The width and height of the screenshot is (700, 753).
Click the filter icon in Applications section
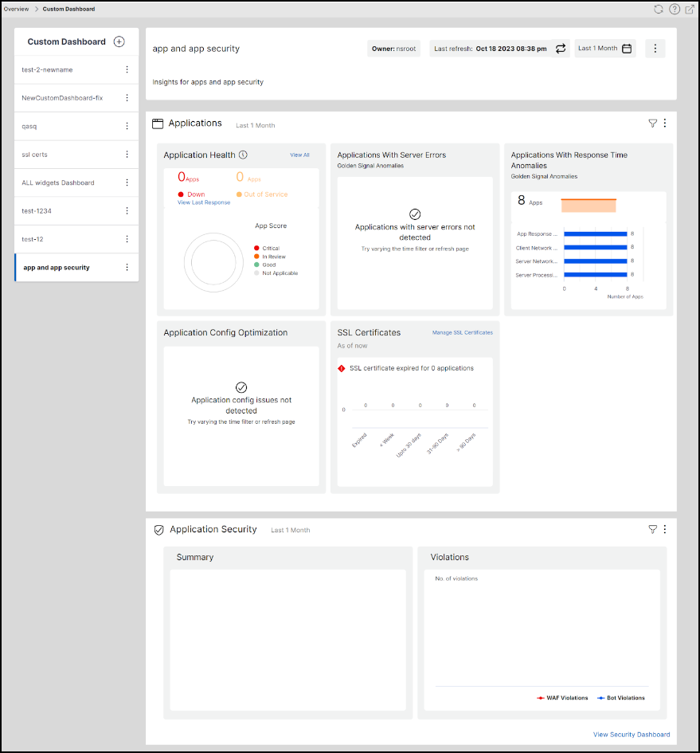(x=652, y=124)
